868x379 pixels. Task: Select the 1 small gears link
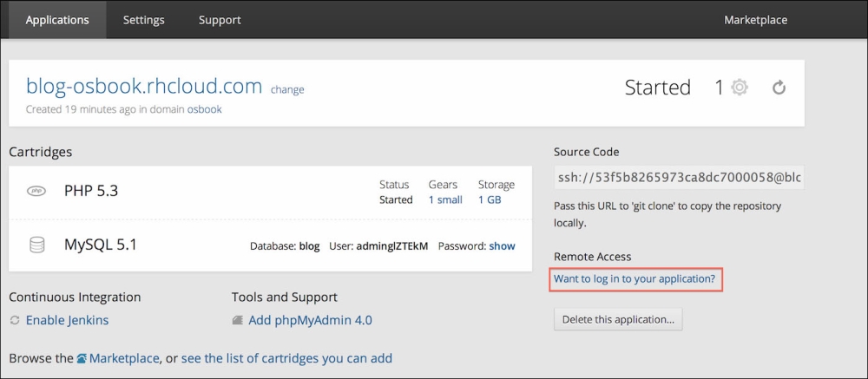445,199
